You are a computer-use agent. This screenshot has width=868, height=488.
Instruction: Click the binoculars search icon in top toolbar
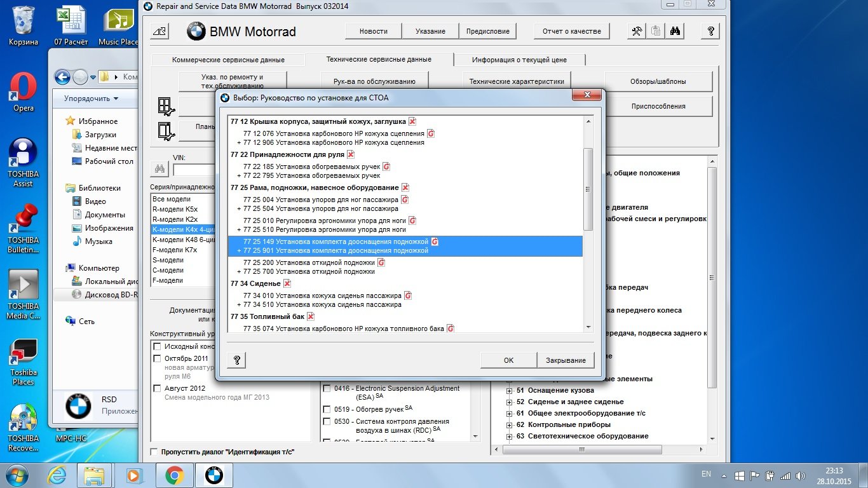(675, 31)
